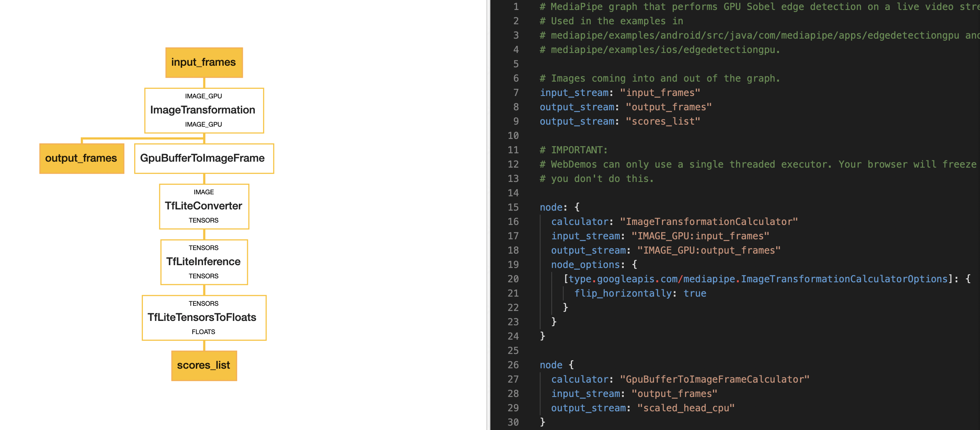Viewport: 980px width, 430px height.
Task: Select the output_frames stream box
Action: coord(82,158)
